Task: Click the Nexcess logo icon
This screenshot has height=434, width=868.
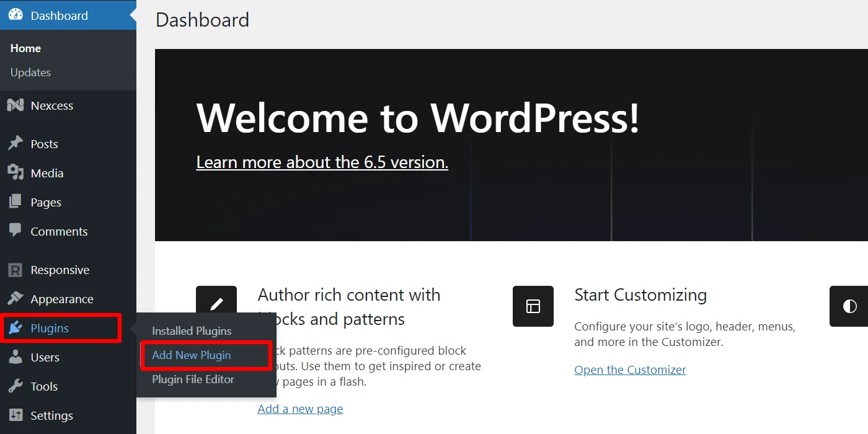Action: click(x=15, y=105)
